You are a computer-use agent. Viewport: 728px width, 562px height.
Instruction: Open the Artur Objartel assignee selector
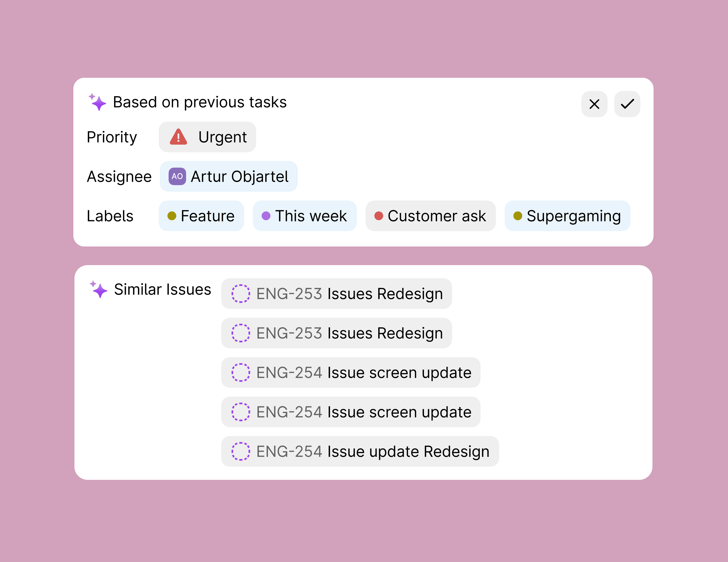click(229, 176)
